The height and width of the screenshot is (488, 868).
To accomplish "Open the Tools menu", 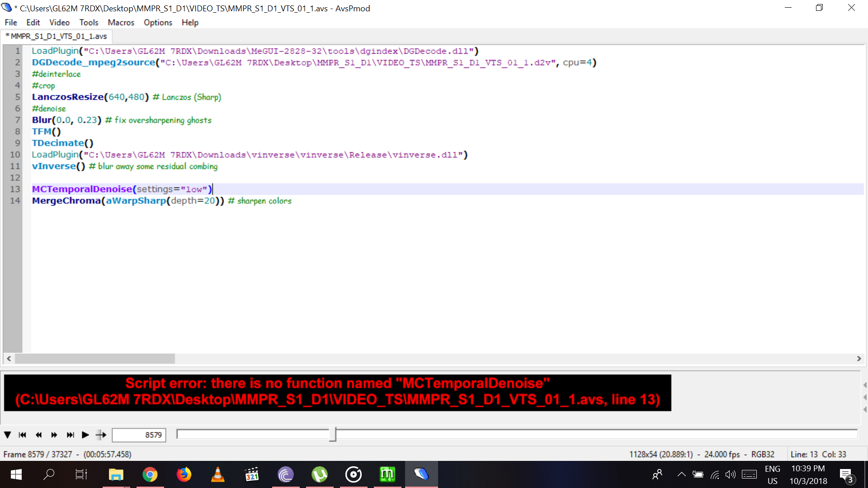I will pos(89,23).
